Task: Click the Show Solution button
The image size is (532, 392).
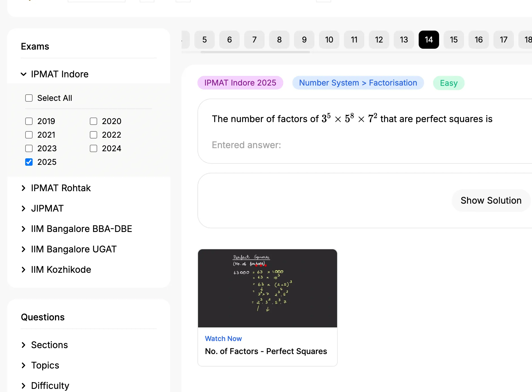Action: [x=491, y=201]
